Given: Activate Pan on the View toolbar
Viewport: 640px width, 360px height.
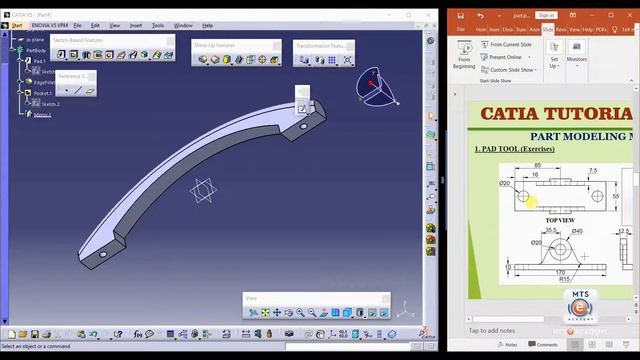Looking at the screenshot, I should click(x=277, y=313).
